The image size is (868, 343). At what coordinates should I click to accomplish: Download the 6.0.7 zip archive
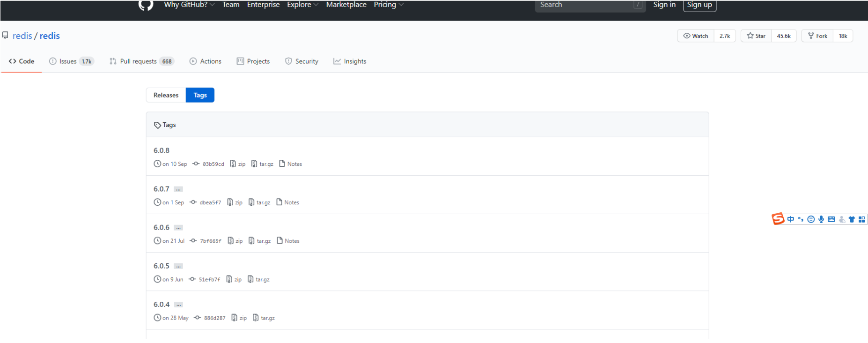(x=235, y=202)
